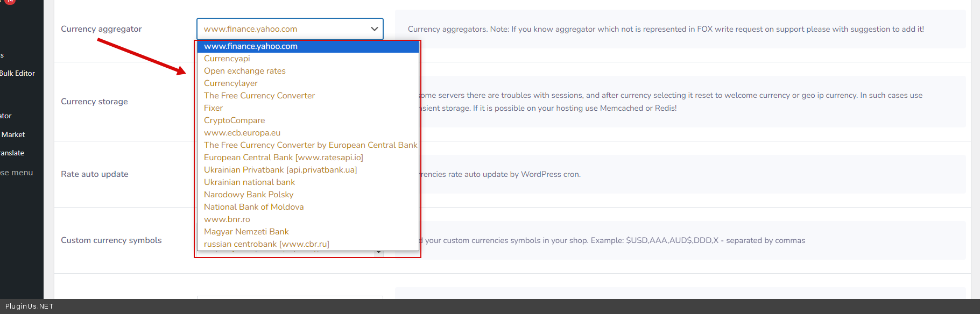The width and height of the screenshot is (980, 314).
Task: Open Bulk Editor in the sidebar
Action: pos(17,73)
